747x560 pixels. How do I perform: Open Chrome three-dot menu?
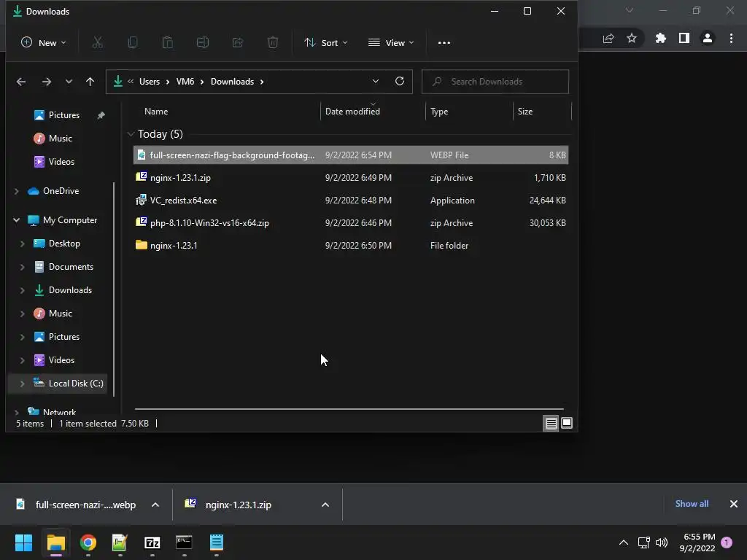tap(731, 38)
